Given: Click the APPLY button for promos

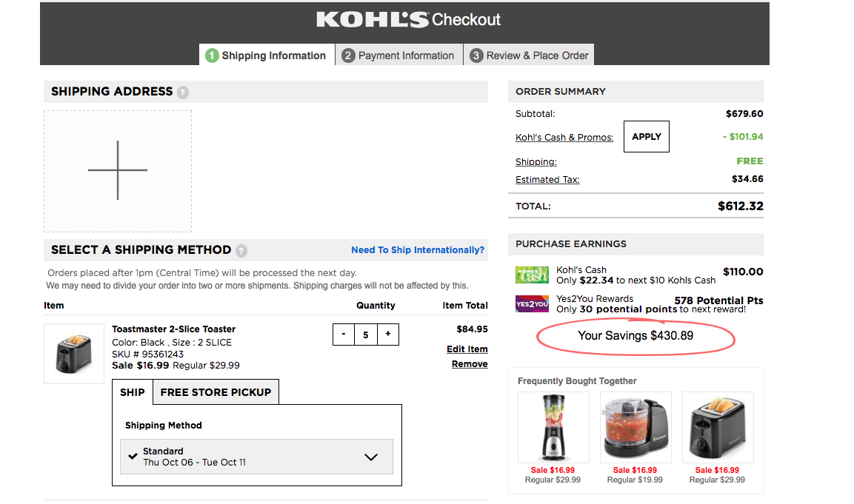Looking at the screenshot, I should (x=646, y=136).
